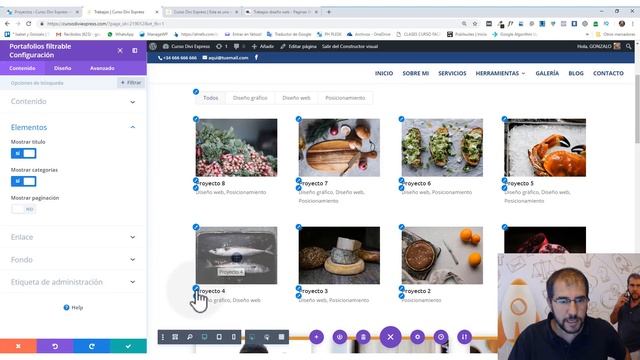Image resolution: width=640 pixels, height=360 pixels.
Task: Click the purple trash clear-layout button
Action: [x=363, y=337]
